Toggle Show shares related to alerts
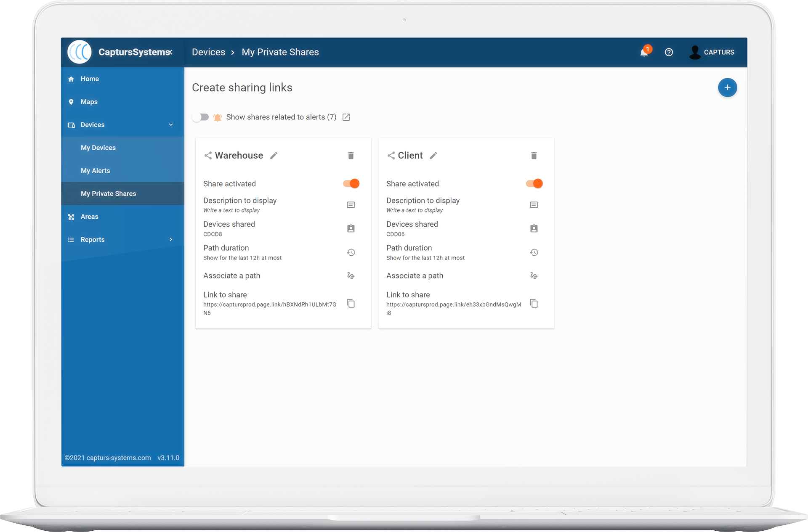808x532 pixels. [x=201, y=117]
